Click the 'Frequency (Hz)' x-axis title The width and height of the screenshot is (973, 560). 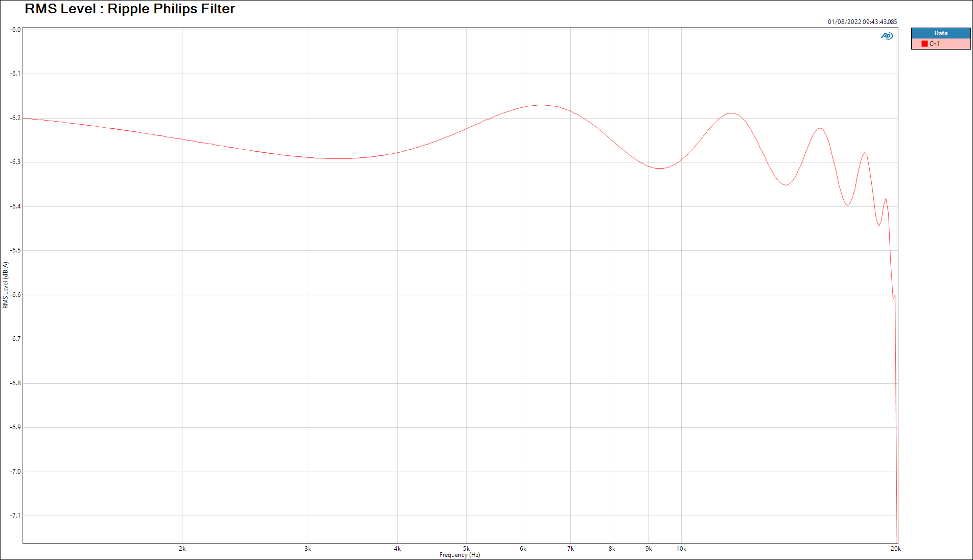(459, 555)
